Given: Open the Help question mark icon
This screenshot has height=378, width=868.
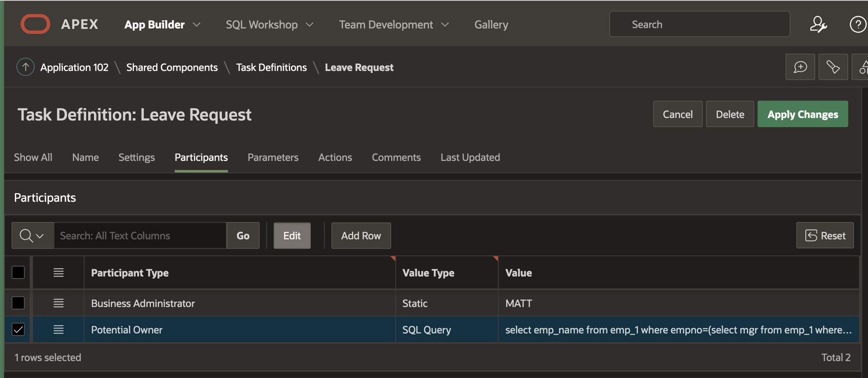Looking at the screenshot, I should point(858,24).
